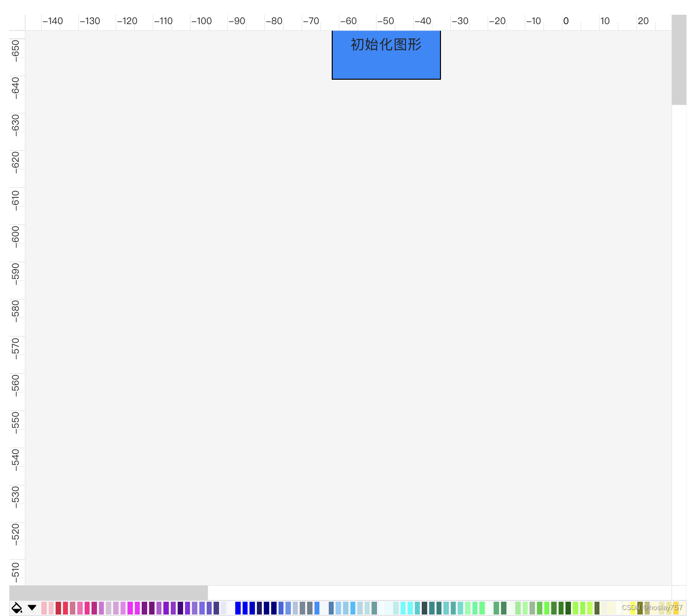Click the –650 mark on left ruler

(16, 50)
